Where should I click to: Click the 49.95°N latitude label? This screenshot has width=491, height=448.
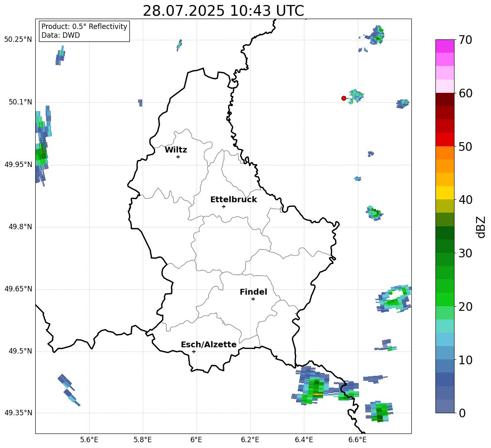(18, 164)
